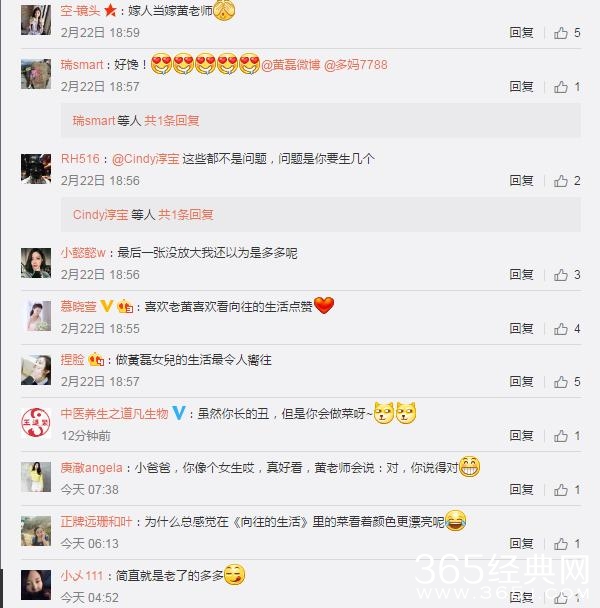Click the @Cindy淳宝 mention in RH516's comment
This screenshot has height=608, width=600.
coord(145,159)
